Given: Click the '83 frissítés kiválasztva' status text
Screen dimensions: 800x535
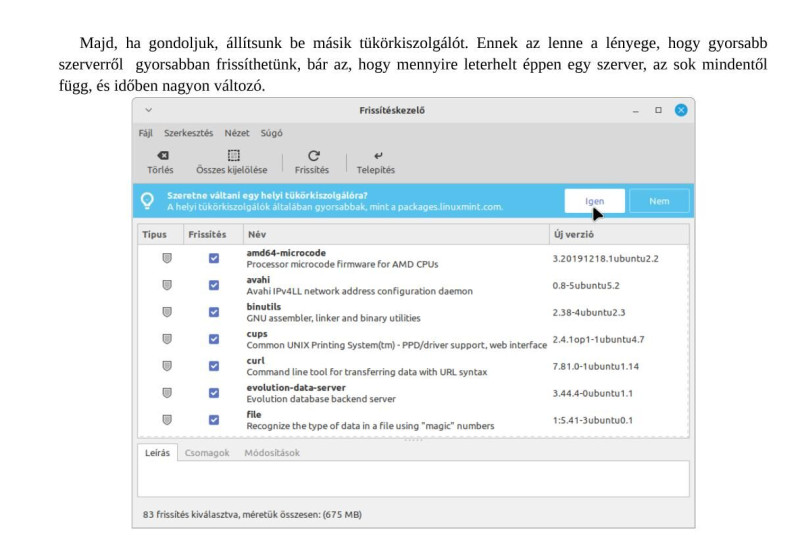Looking at the screenshot, I should pos(252,515).
